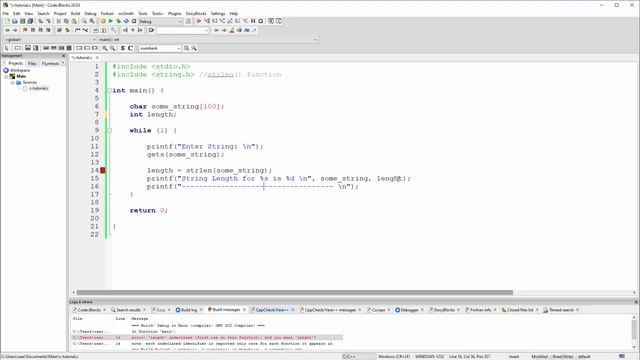The height and width of the screenshot is (360, 640).
Task: Click the Build and run icon
Action: point(118,21)
